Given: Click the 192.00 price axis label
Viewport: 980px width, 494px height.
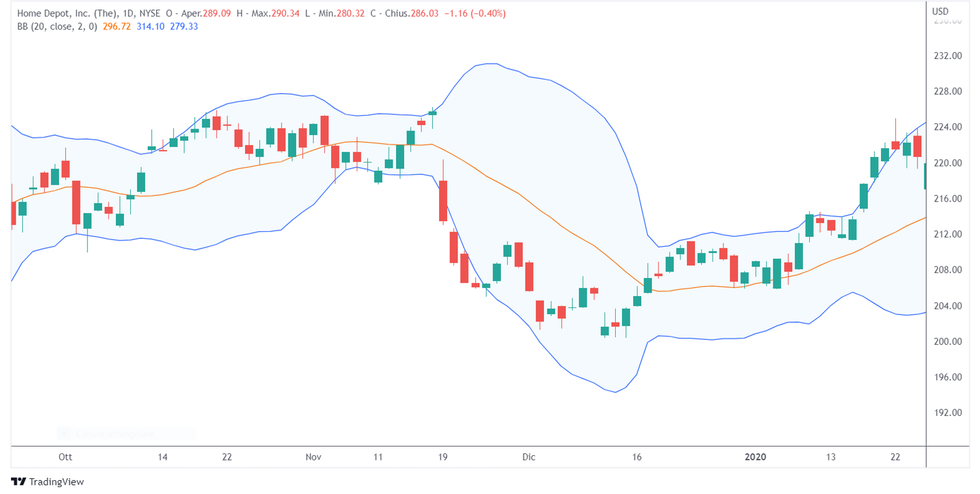Looking at the screenshot, I should [948, 413].
